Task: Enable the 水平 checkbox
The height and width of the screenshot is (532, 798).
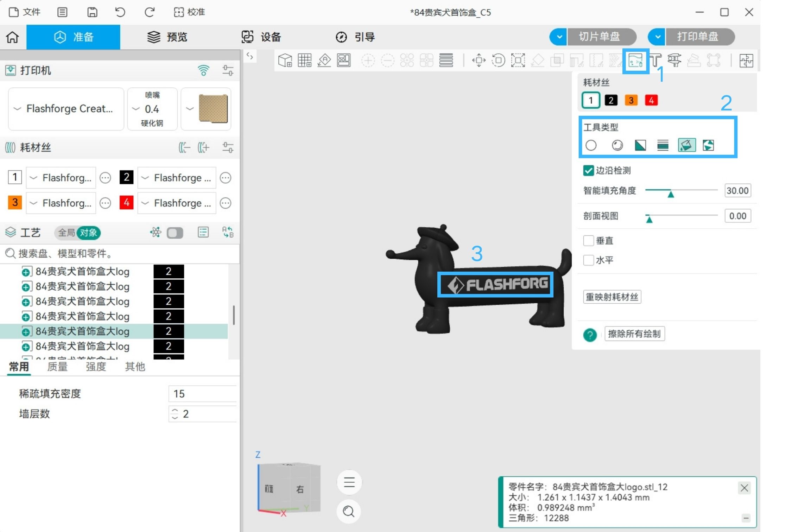Action: (588, 260)
